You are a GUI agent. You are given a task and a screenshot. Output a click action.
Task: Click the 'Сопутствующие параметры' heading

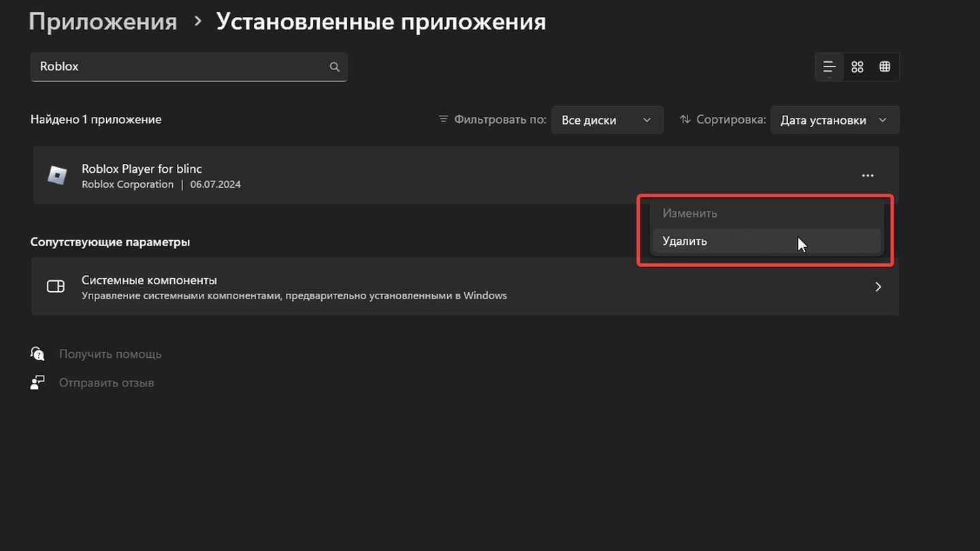(x=110, y=241)
